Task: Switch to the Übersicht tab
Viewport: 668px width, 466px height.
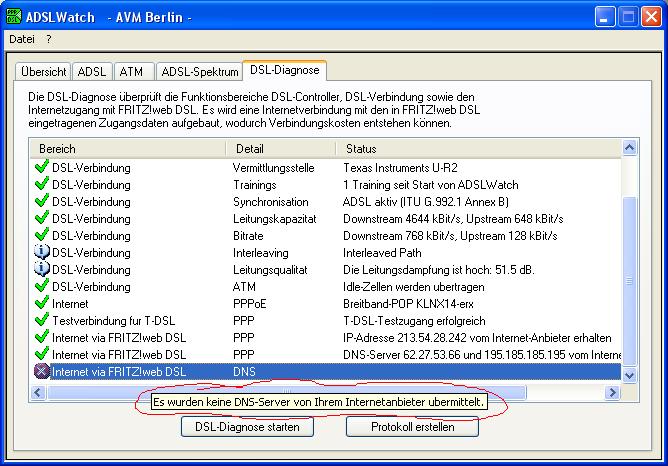Action: pos(43,72)
